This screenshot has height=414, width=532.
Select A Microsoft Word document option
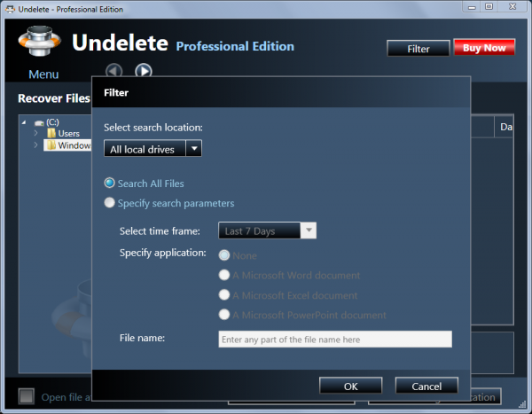tap(224, 275)
